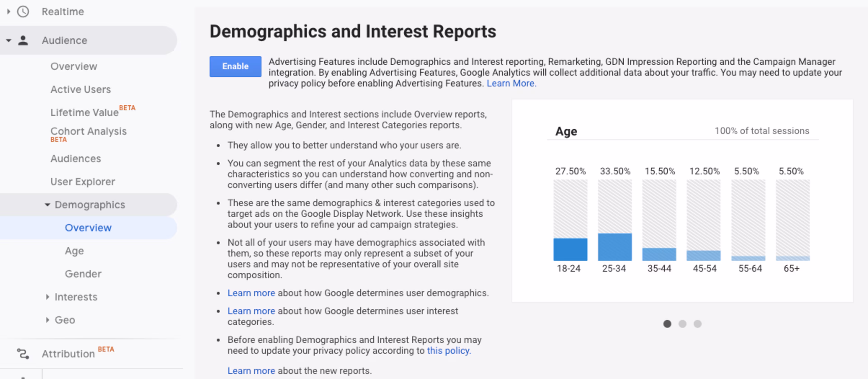
Task: Switch to the Gender demographics report
Action: 83,273
